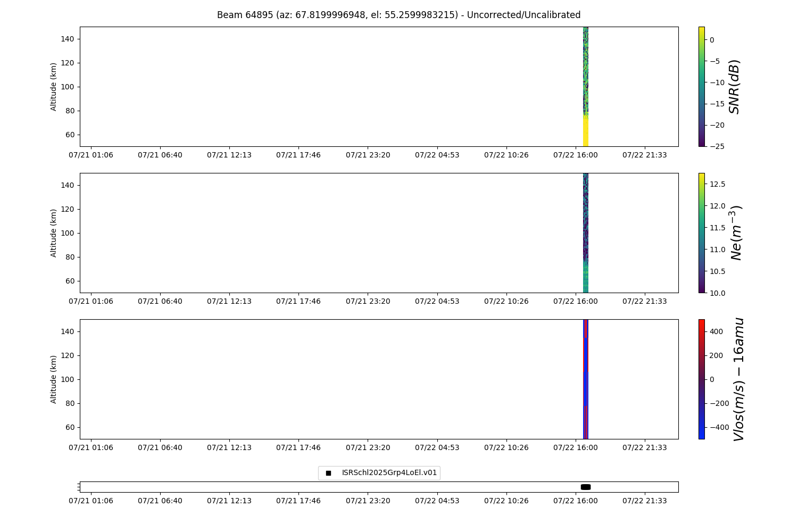Click 07/21 01:06 tick under SNR panel

tap(91, 155)
